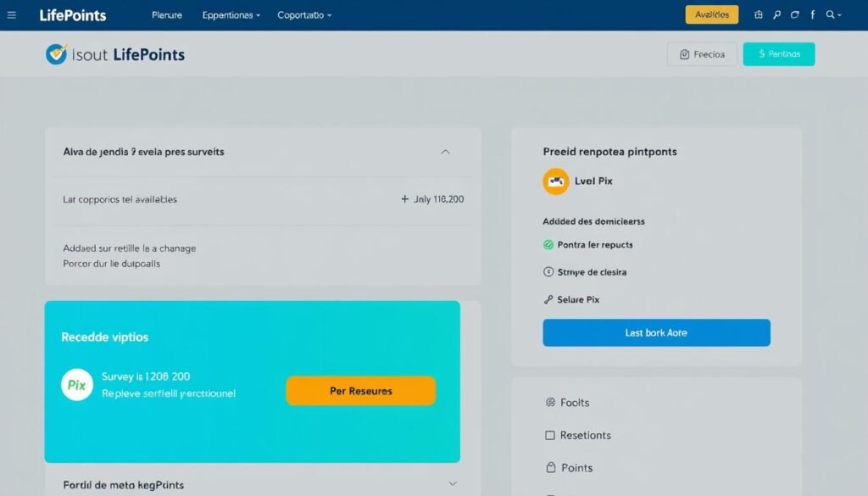Click the Jnly 118,200 value
This screenshot has width=868, height=496.
439,199
